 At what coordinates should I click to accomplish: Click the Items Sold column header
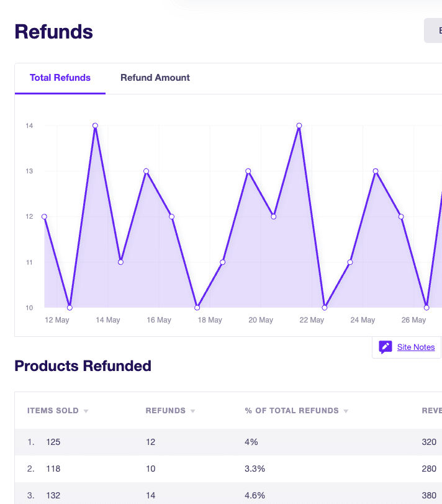53,411
